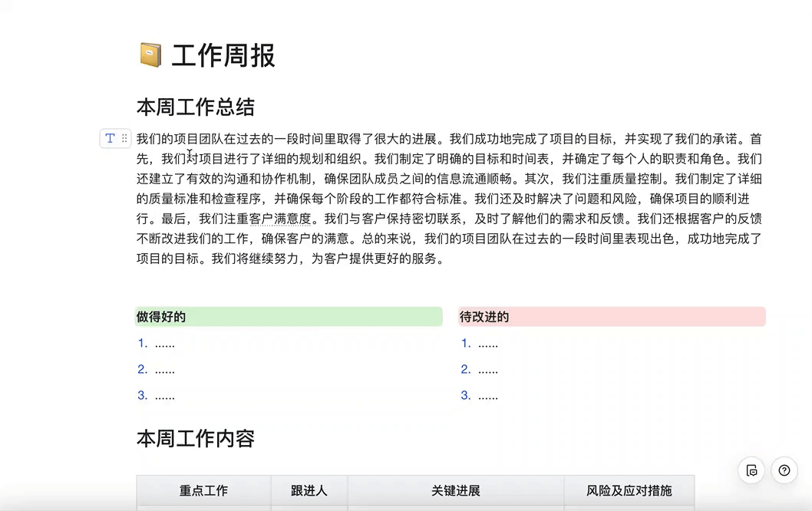Screen dimensions: 812x511
Task: Click third list item under 待改进的
Action: click(480, 396)
